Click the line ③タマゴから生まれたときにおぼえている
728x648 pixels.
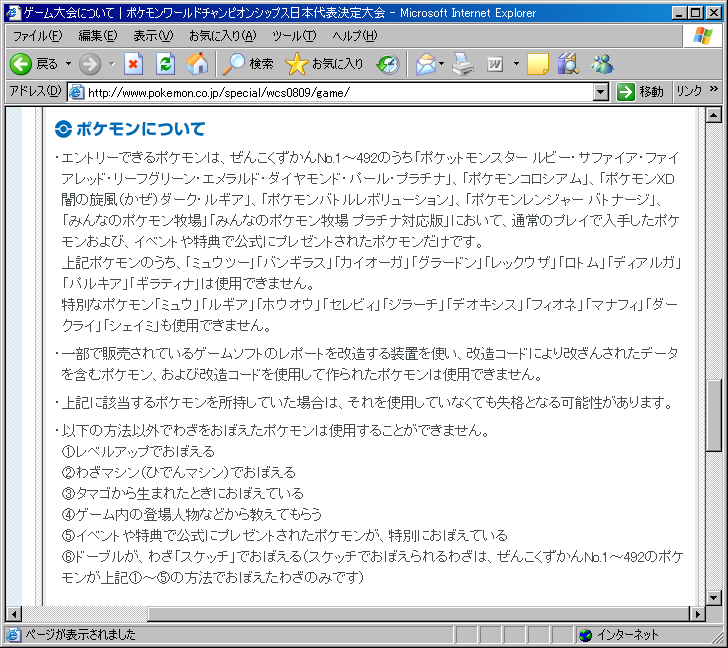pos(182,493)
